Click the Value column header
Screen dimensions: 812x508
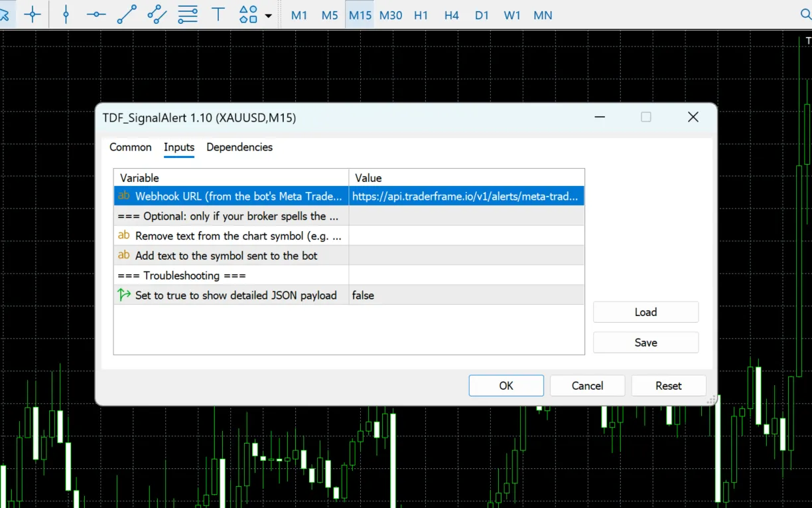coord(467,177)
